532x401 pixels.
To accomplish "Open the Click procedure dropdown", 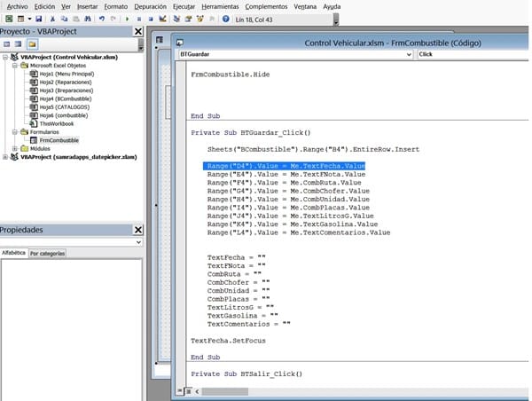I will 473,54.
